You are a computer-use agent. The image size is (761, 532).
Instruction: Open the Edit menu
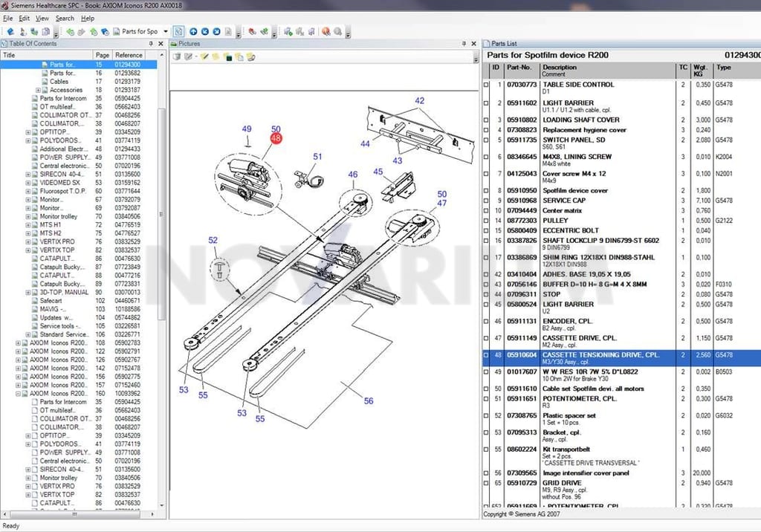tap(25, 19)
